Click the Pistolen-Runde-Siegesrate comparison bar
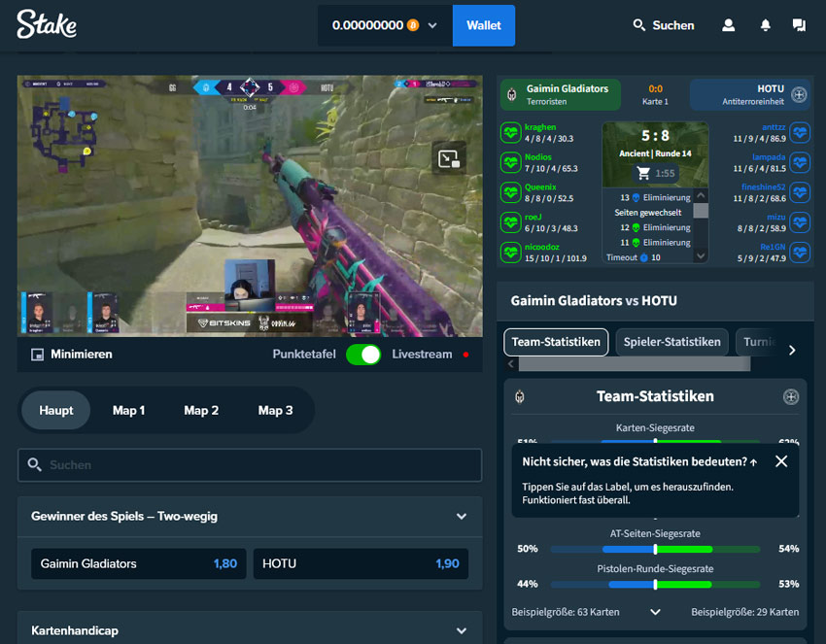This screenshot has height=644, width=826. [x=655, y=585]
